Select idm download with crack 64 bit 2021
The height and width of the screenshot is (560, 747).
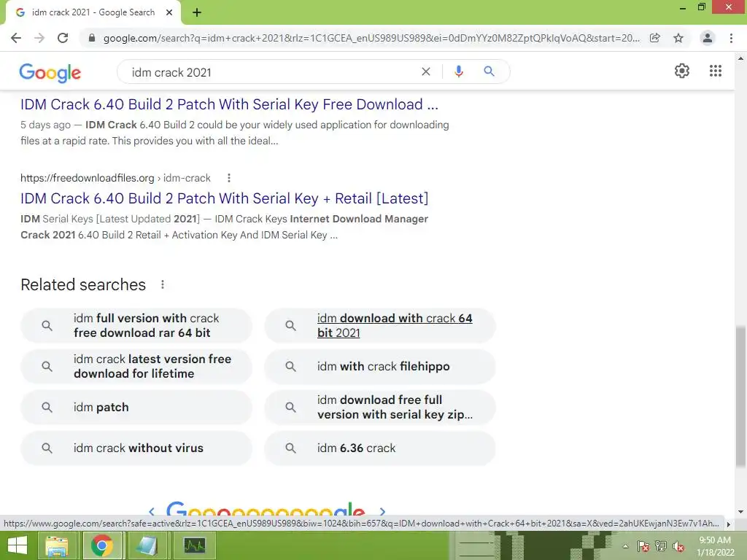click(x=380, y=326)
